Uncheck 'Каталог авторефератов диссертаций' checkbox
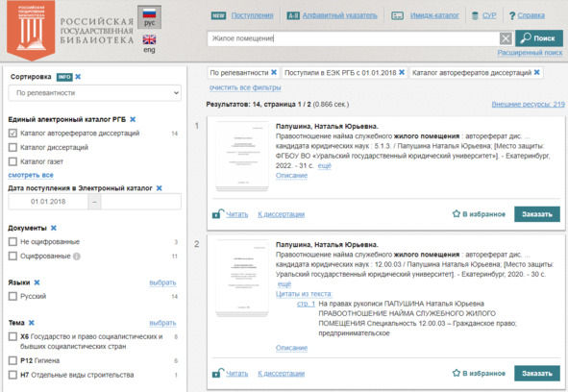The width and height of the screenshot is (568, 392). (12, 134)
